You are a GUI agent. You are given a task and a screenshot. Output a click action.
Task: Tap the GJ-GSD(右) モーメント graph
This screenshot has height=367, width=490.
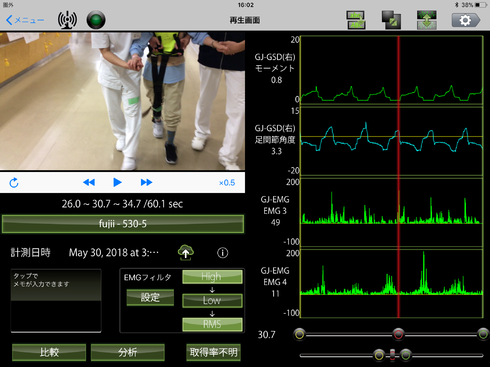[x=392, y=70]
